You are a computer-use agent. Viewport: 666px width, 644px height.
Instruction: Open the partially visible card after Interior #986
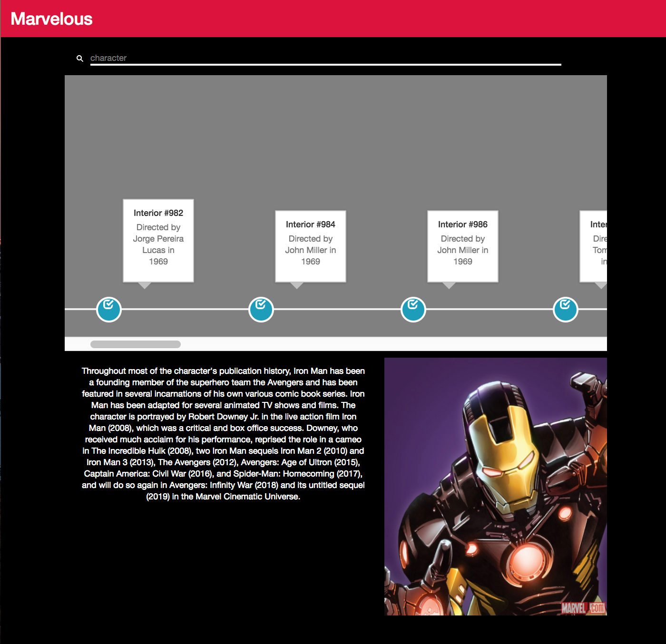[x=593, y=246]
